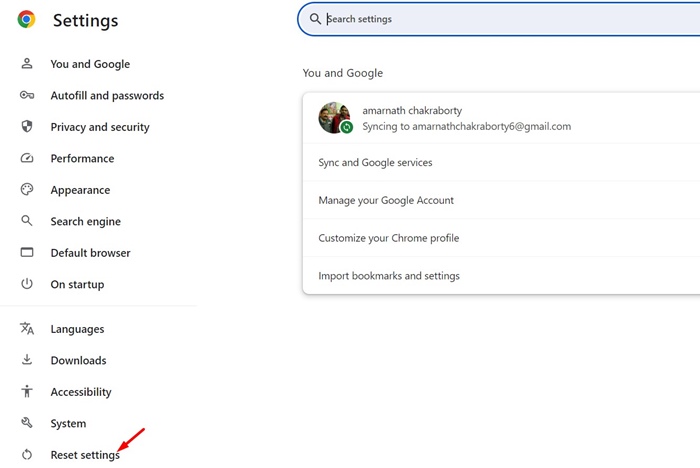The image size is (700, 468).
Task: Open the You and Google section
Action: tap(90, 64)
